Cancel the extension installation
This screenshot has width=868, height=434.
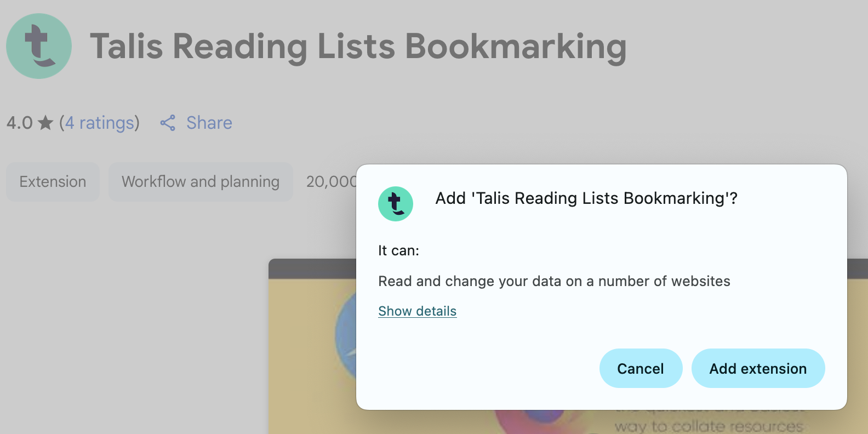coord(641,368)
